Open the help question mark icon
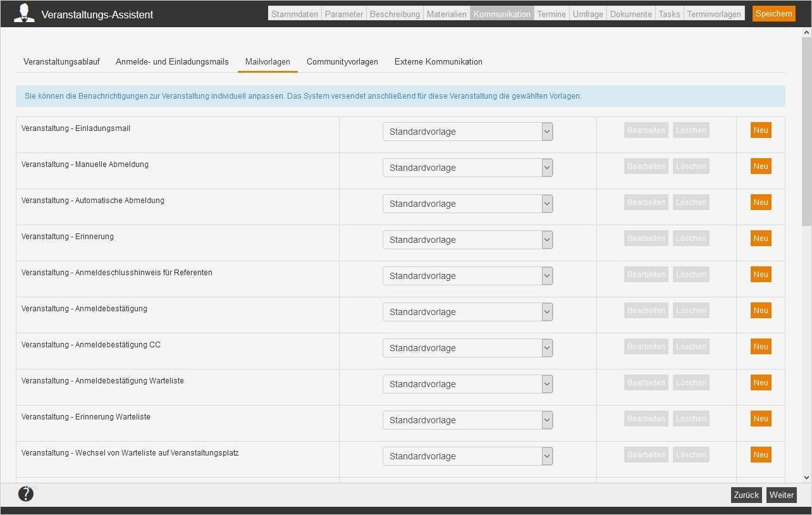The image size is (812, 515). click(25, 494)
